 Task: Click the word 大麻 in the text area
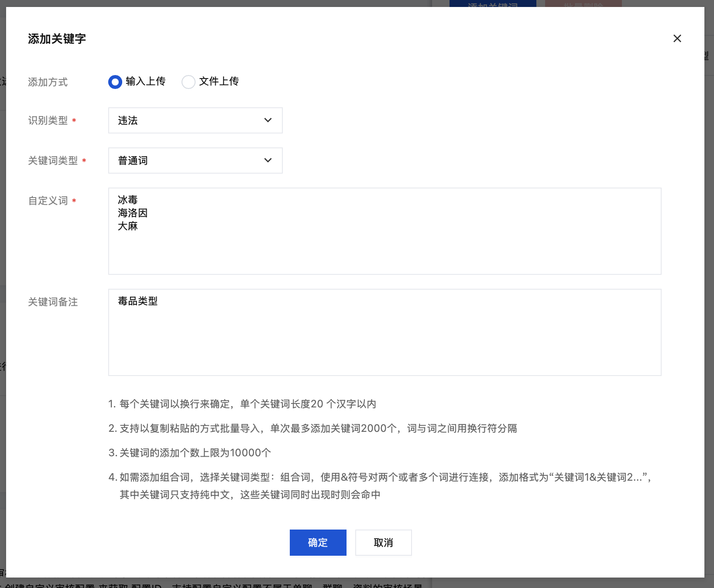point(128,226)
